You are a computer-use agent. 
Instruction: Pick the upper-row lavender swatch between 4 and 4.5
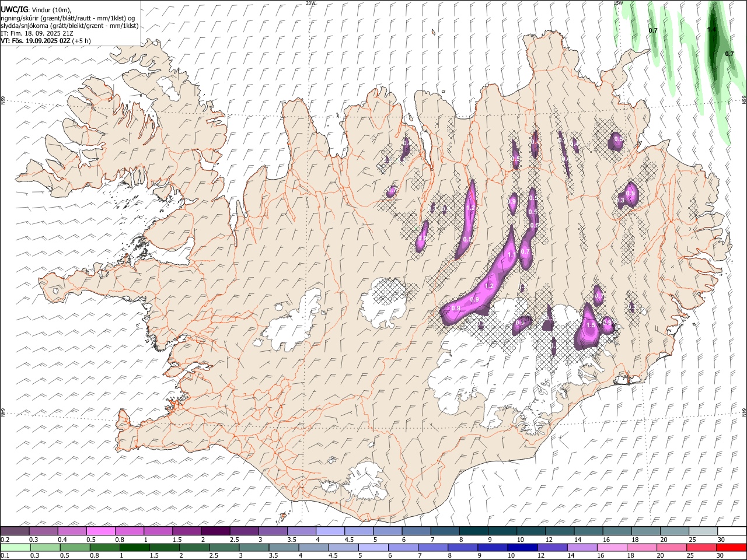click(x=330, y=531)
